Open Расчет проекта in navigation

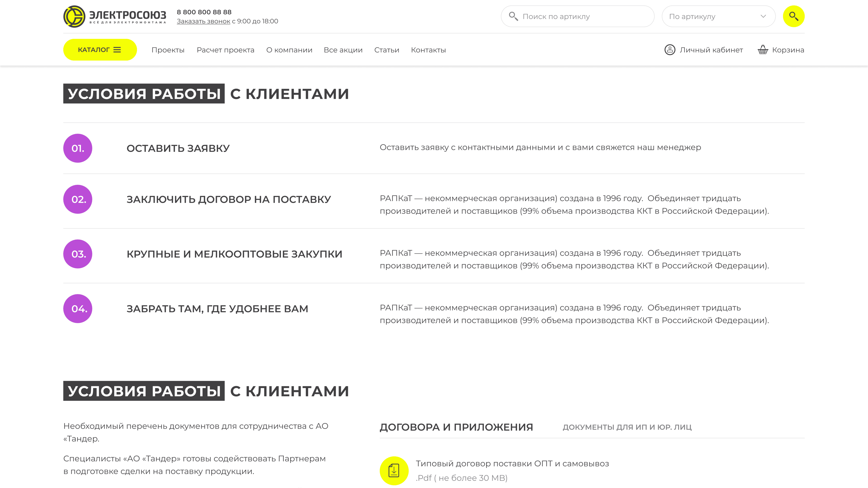(225, 50)
